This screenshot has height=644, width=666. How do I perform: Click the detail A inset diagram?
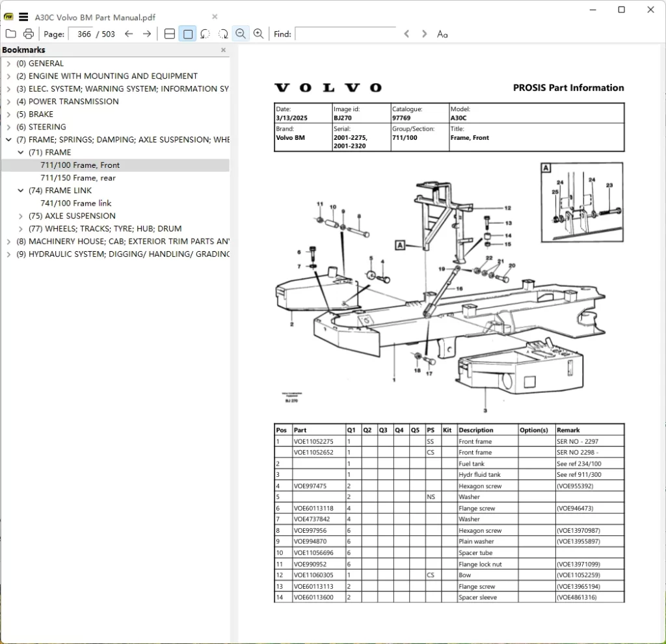582,202
